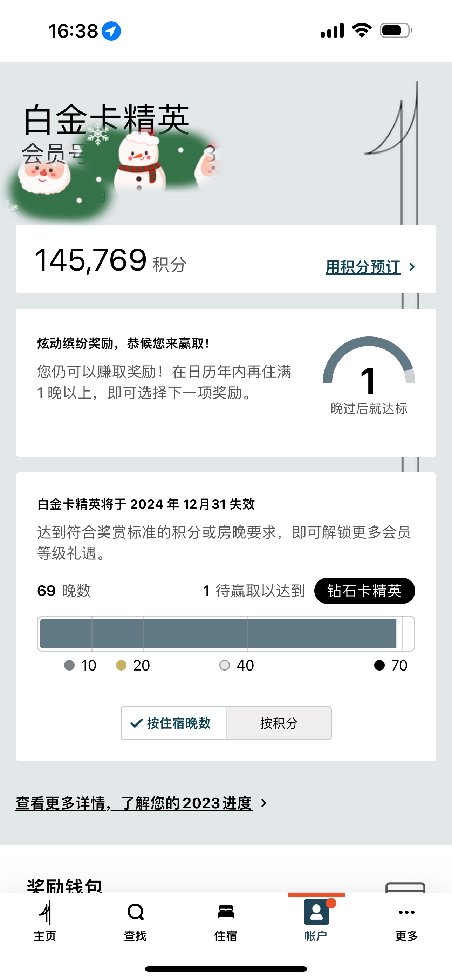Open the 用积分预订 link
Viewport: 452px width, 980px height.
(363, 267)
